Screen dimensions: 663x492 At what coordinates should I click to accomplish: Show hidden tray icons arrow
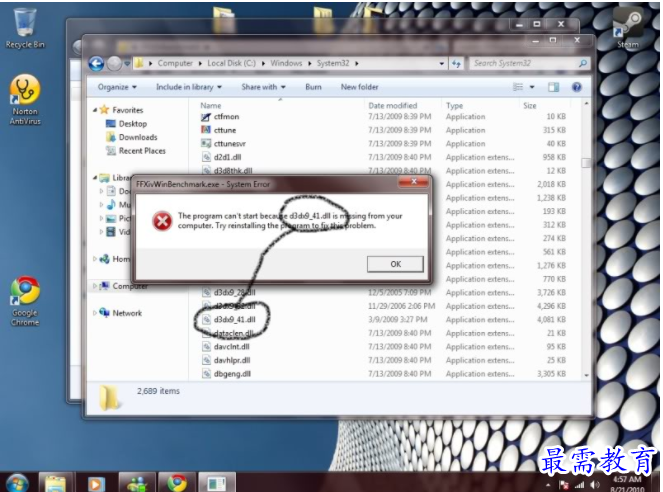pos(548,485)
